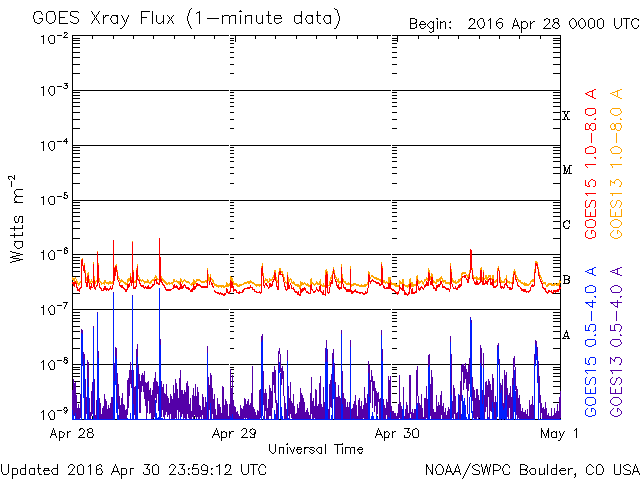Click the NOAA/SWPC Boulder, CO USA credit
This screenshot has width=640, height=480.
pos(531,468)
